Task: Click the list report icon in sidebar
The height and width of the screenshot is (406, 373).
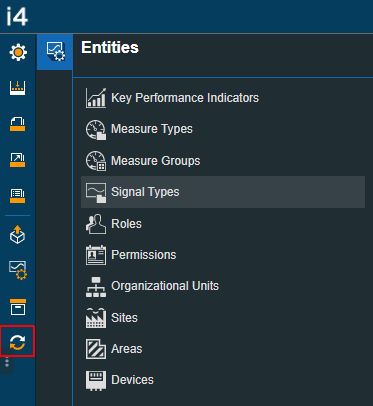Action: point(18,196)
